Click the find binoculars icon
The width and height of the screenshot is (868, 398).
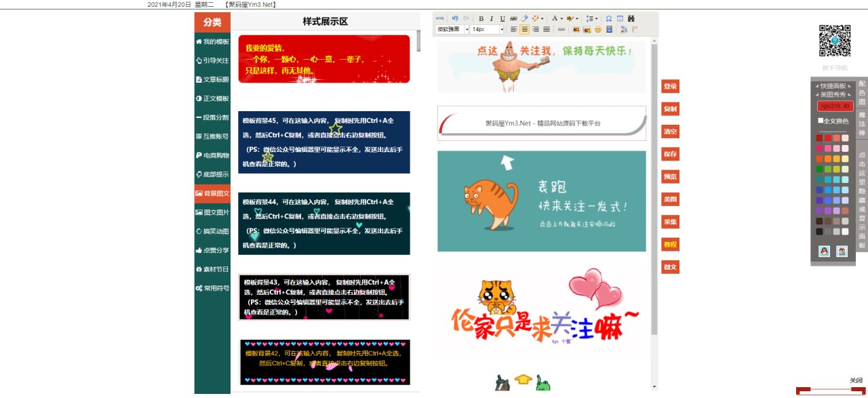pos(631,19)
